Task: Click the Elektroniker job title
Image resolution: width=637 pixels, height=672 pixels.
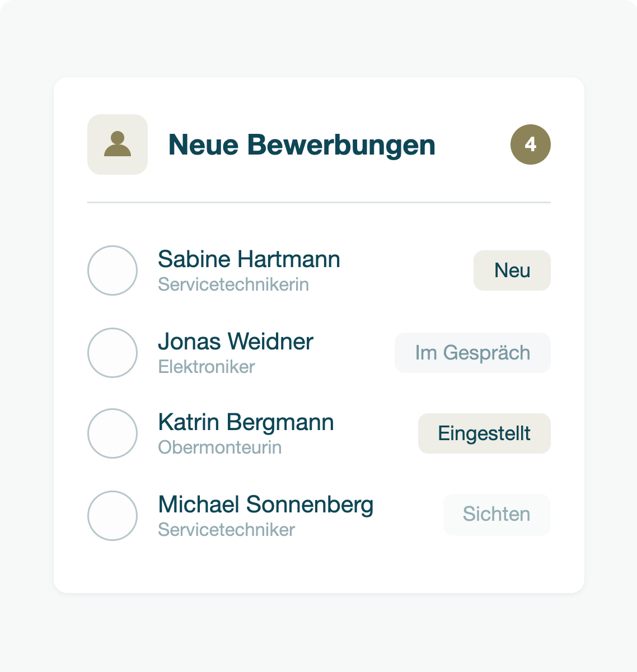Action: tap(207, 367)
